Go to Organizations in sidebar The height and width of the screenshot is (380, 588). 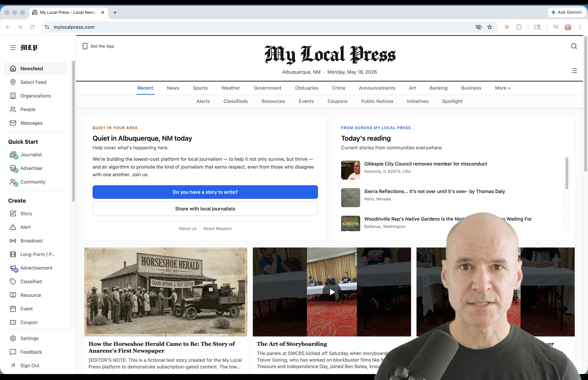click(x=35, y=96)
